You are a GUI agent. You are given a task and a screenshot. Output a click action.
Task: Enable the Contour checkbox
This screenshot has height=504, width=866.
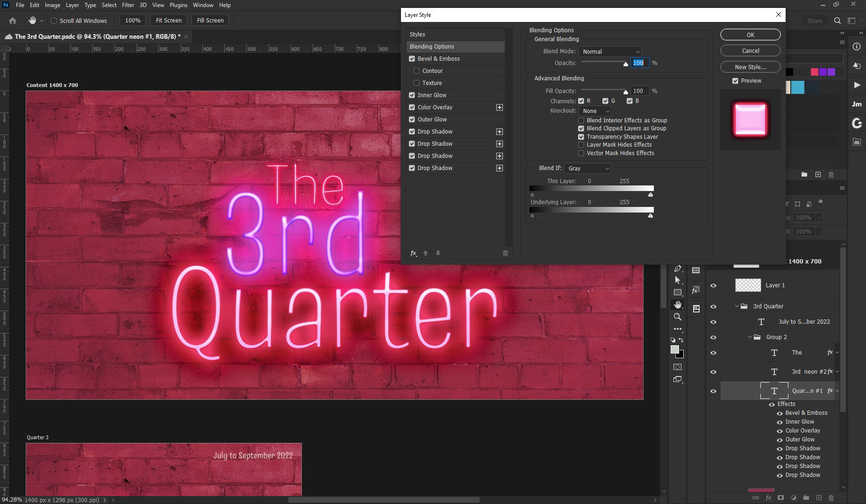pyautogui.click(x=416, y=71)
